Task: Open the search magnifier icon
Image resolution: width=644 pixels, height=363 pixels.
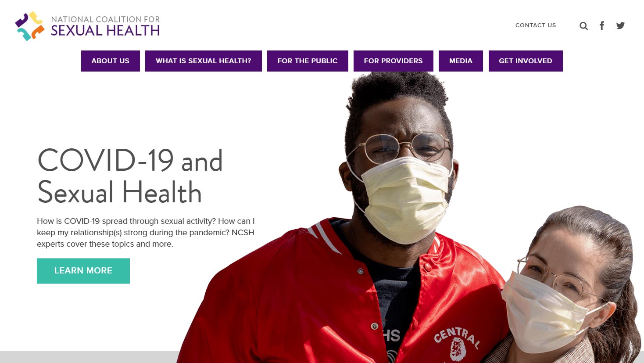Action: (583, 26)
